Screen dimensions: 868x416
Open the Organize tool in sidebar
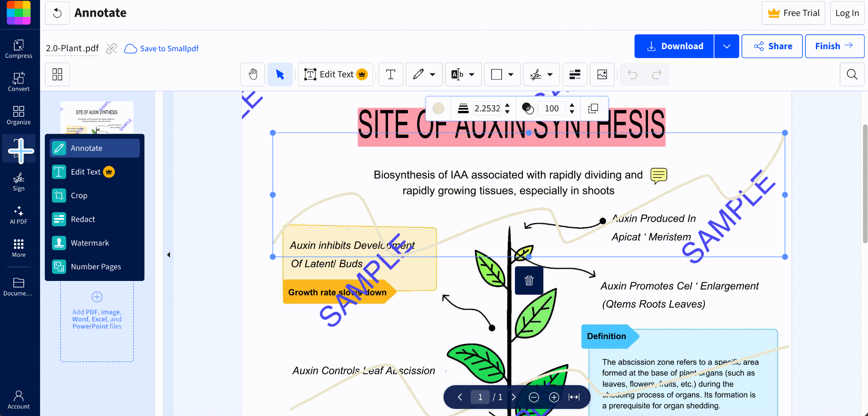tap(19, 115)
